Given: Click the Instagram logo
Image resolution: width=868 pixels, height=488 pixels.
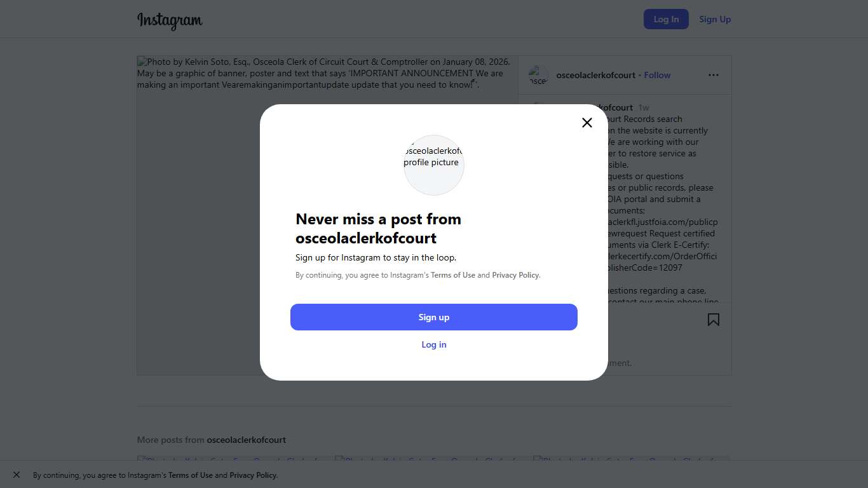Looking at the screenshot, I should (170, 20).
